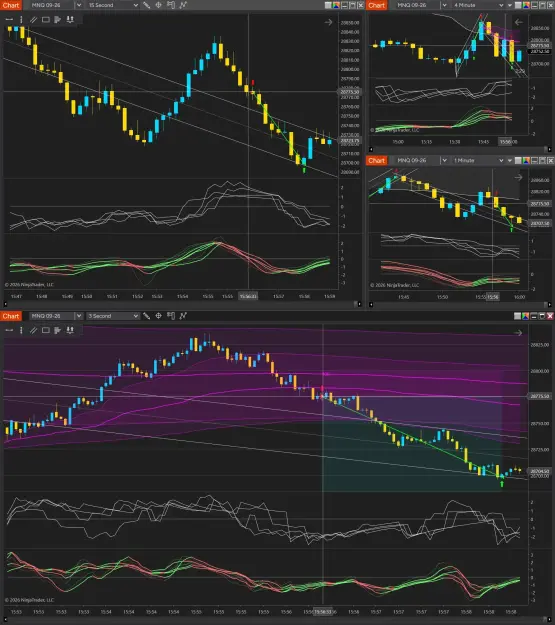Viewport: 555px width, 625px height.
Task: Toggle gray instrument link on 3 Second chart
Action: tap(518, 316)
